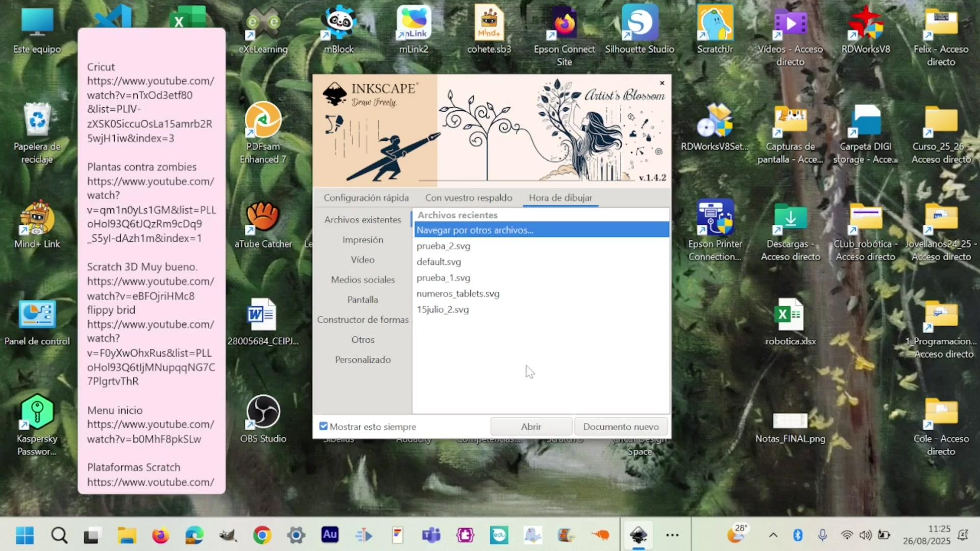Open the PDFsam Enhanced 7 shortcut

click(x=263, y=134)
